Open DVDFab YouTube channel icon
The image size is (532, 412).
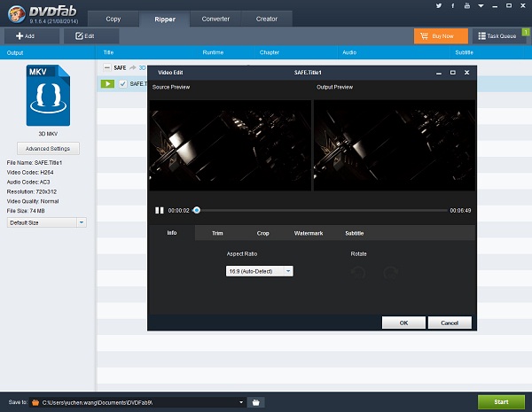point(467,6)
